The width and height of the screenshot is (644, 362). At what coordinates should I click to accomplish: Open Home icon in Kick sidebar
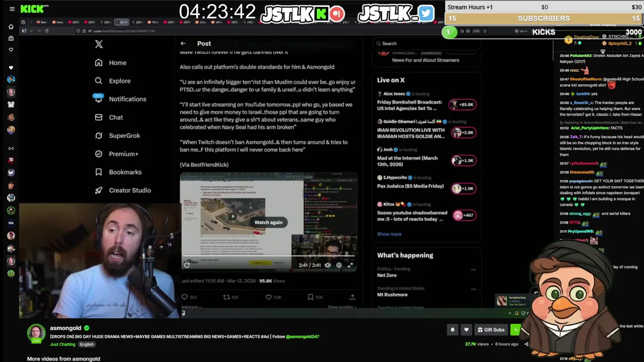11,27
